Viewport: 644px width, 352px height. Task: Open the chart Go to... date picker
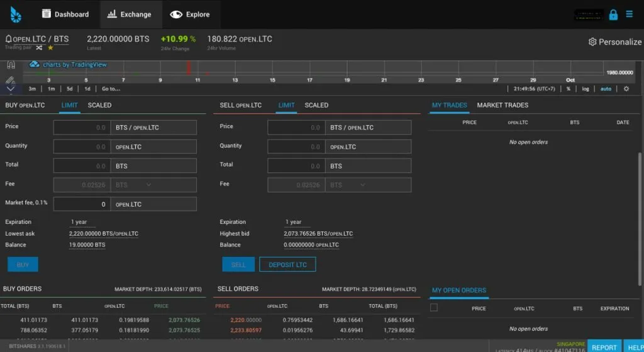pos(111,89)
